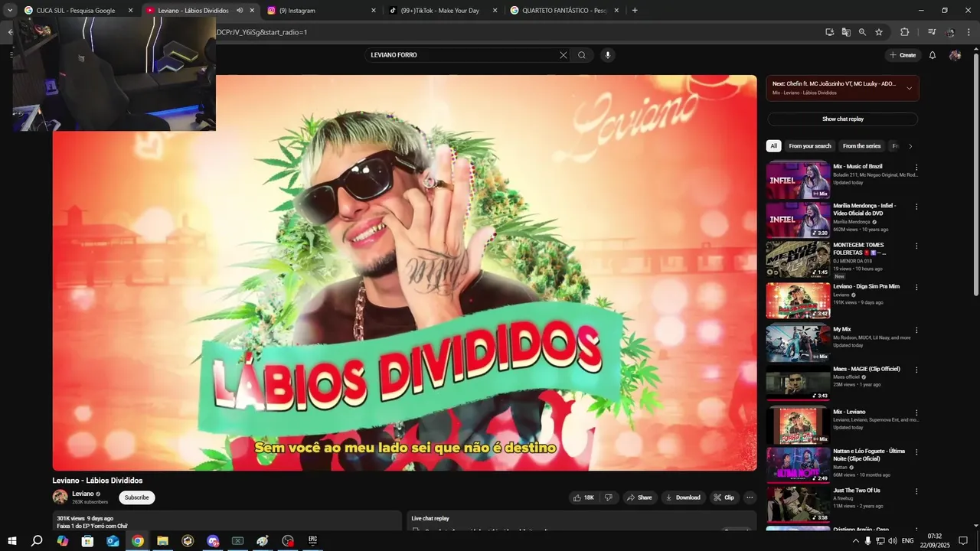This screenshot has width=980, height=551.
Task: Open the zoom indicator in address bar
Action: pyautogui.click(x=862, y=32)
